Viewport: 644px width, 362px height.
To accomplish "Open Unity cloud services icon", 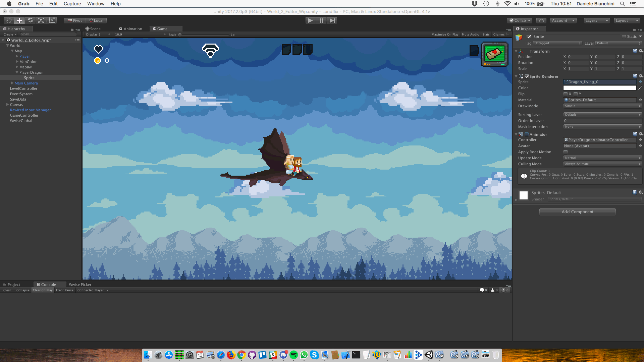I will pos(541,20).
